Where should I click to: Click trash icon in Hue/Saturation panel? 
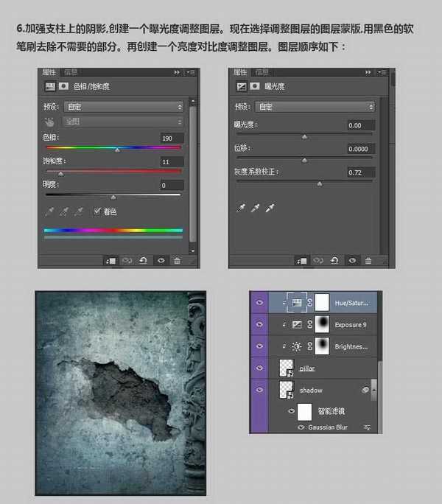click(178, 261)
